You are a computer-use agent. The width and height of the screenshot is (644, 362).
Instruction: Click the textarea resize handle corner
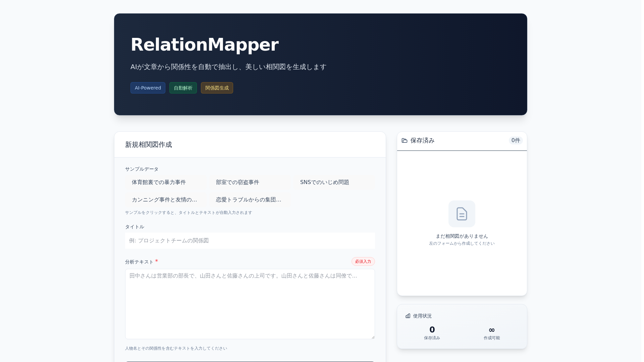pyautogui.click(x=373, y=337)
